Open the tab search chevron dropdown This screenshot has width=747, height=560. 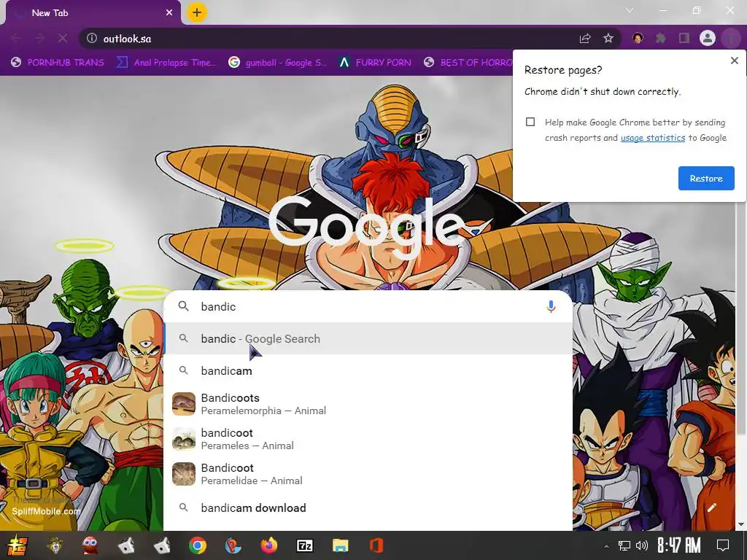click(x=630, y=10)
